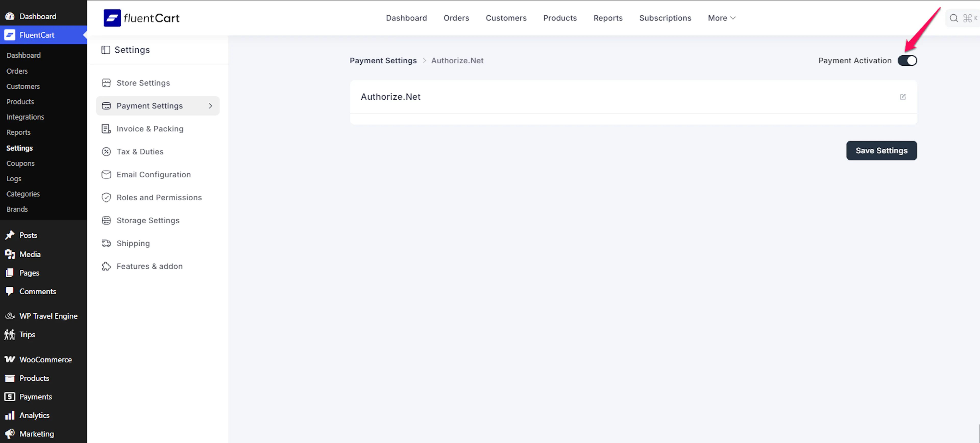This screenshot has height=443, width=980.
Task: Open Reports in the top navigation
Action: tap(608, 18)
